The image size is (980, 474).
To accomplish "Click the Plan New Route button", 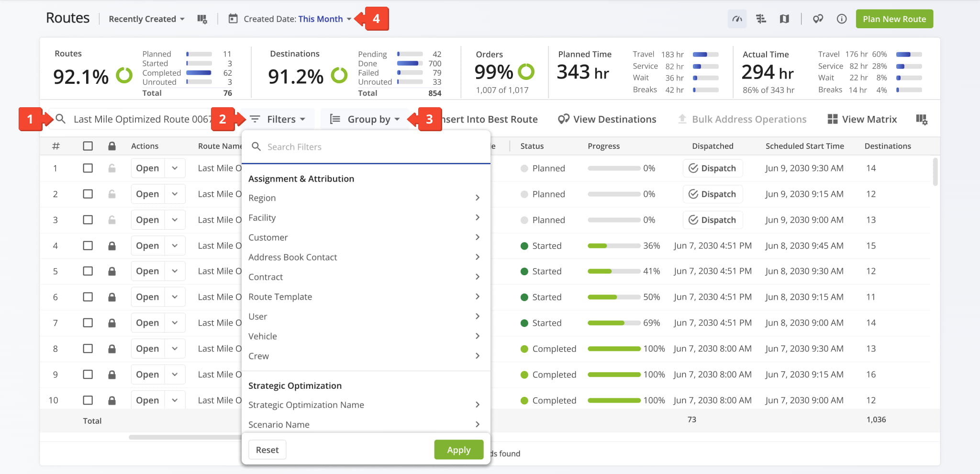I will point(894,19).
